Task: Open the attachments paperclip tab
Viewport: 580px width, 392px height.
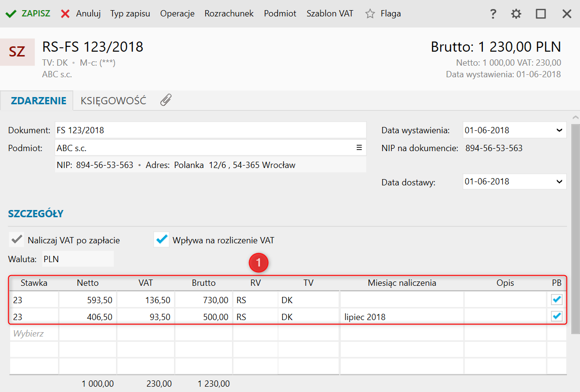Action: pos(166,100)
